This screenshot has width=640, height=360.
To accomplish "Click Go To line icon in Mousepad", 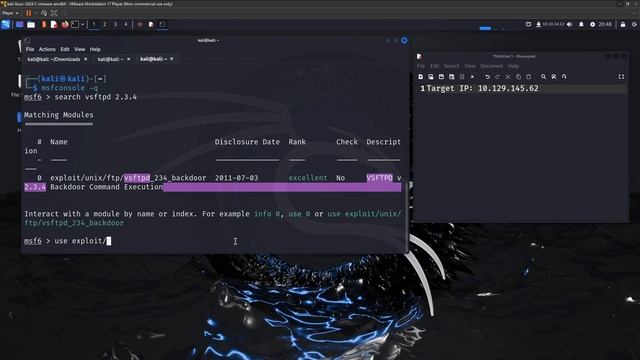I will (x=564, y=77).
